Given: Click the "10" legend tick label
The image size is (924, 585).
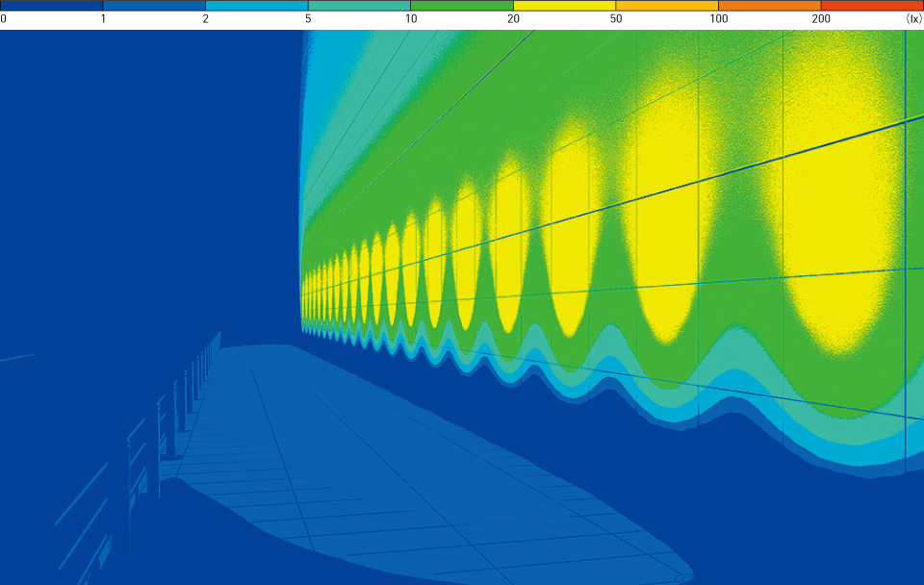Looking at the screenshot, I should (x=411, y=19).
